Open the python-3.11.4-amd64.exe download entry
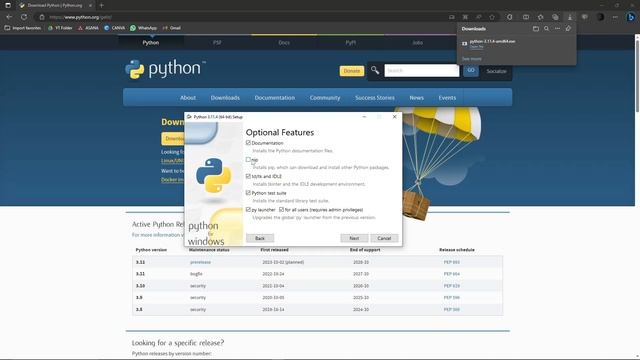This screenshot has height=360, width=640. 492,41
